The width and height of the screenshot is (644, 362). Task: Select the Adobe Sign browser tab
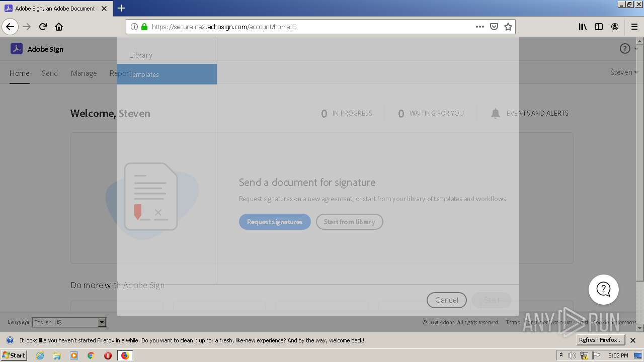[55, 8]
